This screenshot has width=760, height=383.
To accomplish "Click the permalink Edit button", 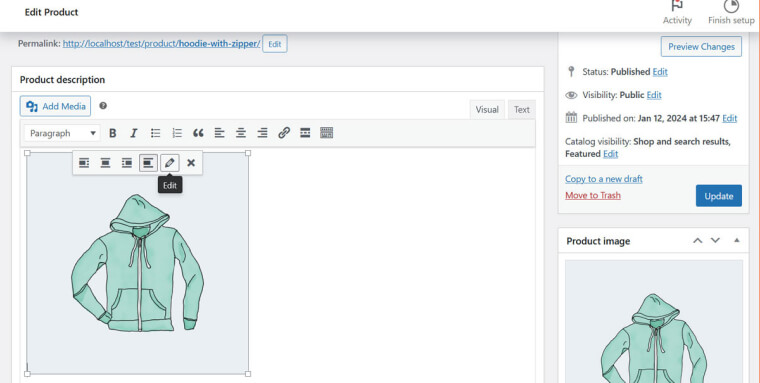I will click(x=275, y=44).
